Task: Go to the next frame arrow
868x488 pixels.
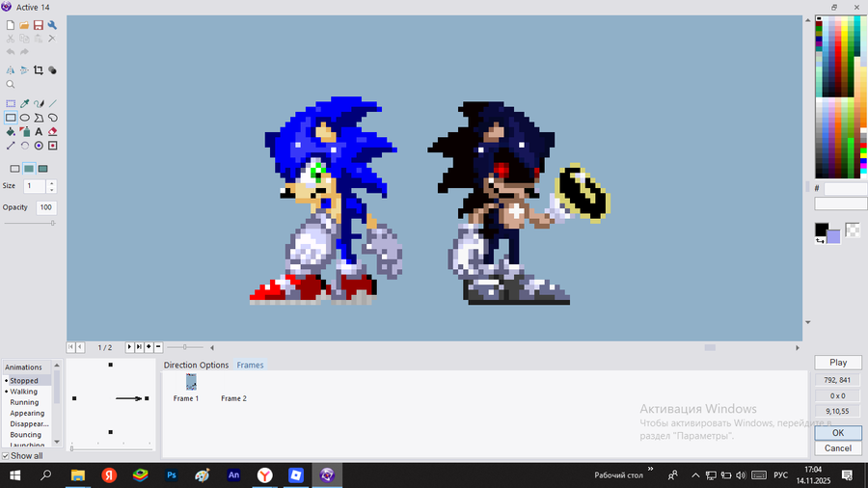Action: click(x=129, y=347)
